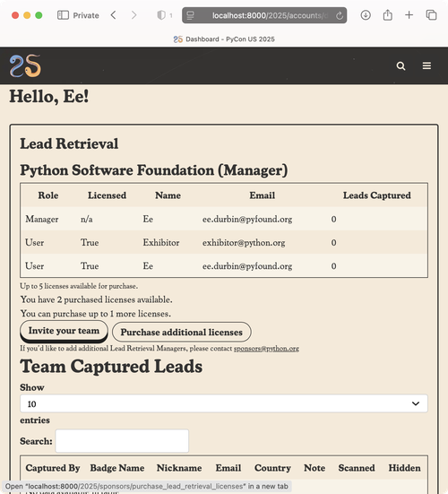Click the PyCon 25 snake logo
Image resolution: width=448 pixels, height=494 pixels.
(x=25, y=65)
